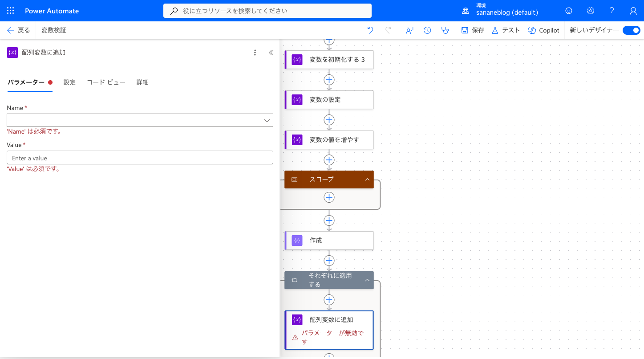
Task: Open the flow checker stethoscope icon
Action: (445, 30)
